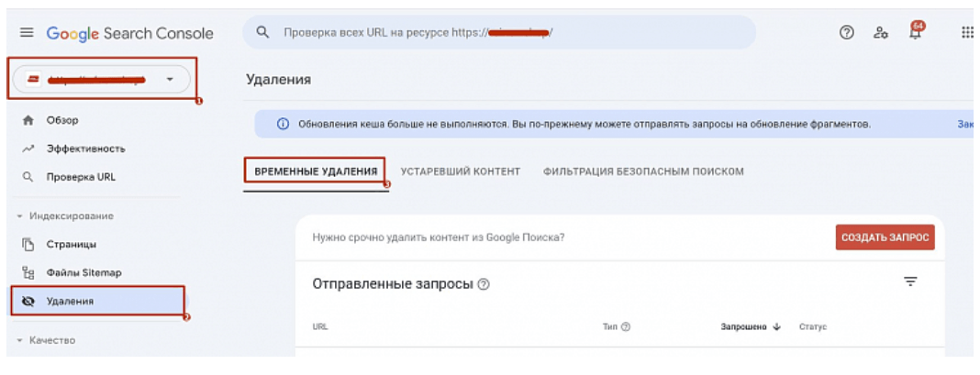
Task: Click help icon beside Отправленные запросы
Action: [x=484, y=284]
